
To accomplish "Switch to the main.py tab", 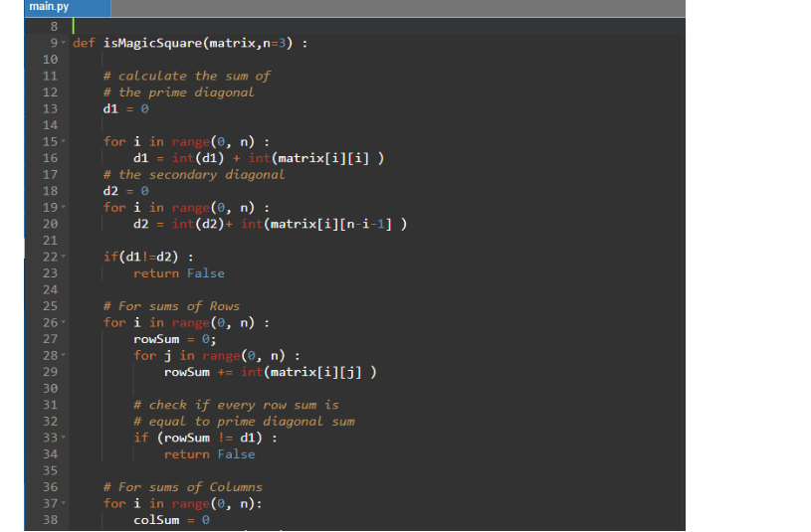I will (x=68, y=8).
